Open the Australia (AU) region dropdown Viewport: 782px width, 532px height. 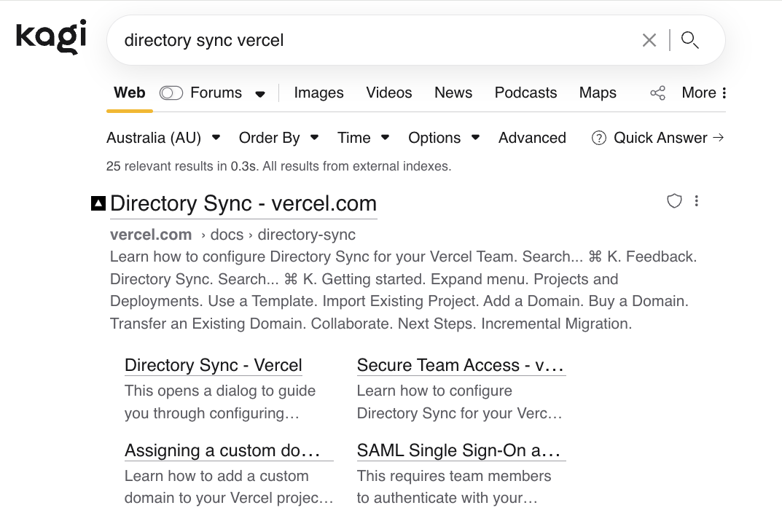pos(163,138)
